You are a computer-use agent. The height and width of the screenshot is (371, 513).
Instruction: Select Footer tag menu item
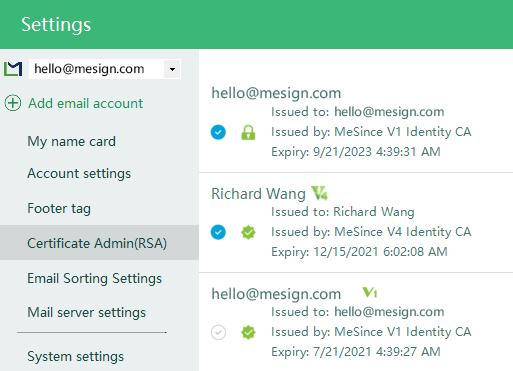tap(59, 208)
